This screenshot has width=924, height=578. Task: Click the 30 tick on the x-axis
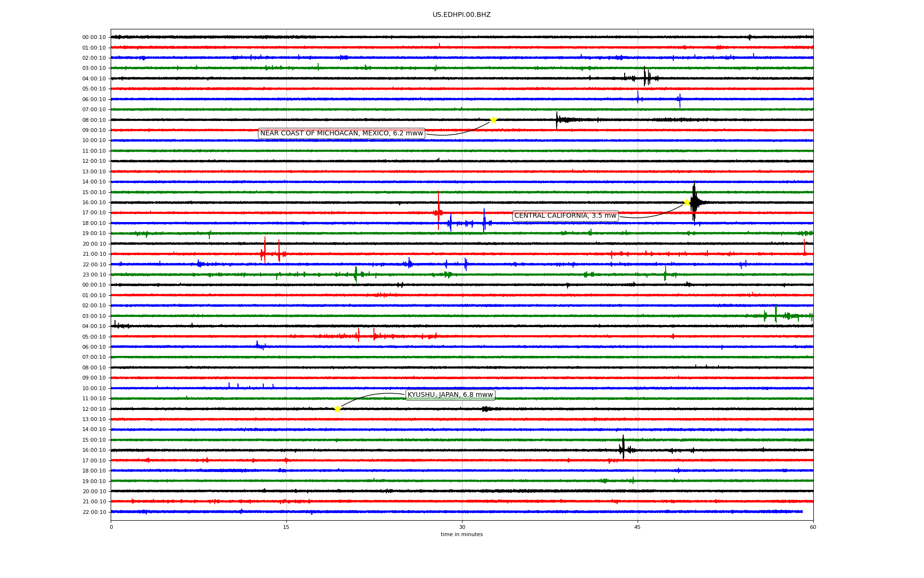[x=462, y=527]
